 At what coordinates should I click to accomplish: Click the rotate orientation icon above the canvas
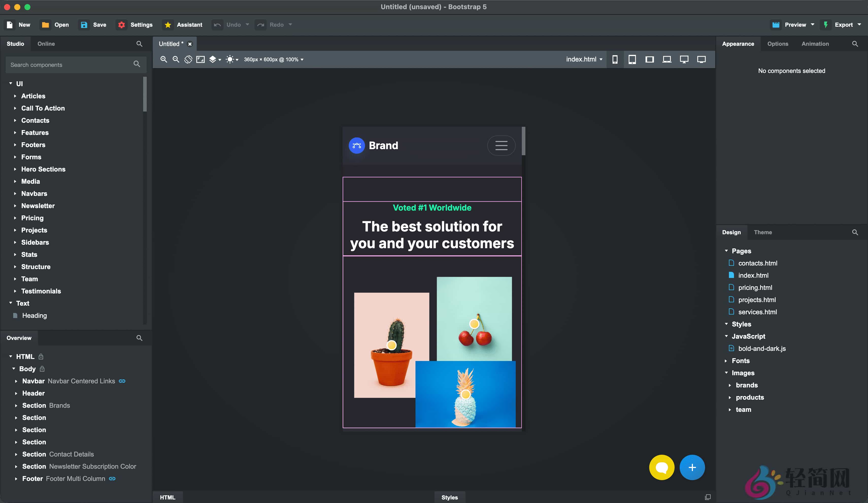pos(188,59)
